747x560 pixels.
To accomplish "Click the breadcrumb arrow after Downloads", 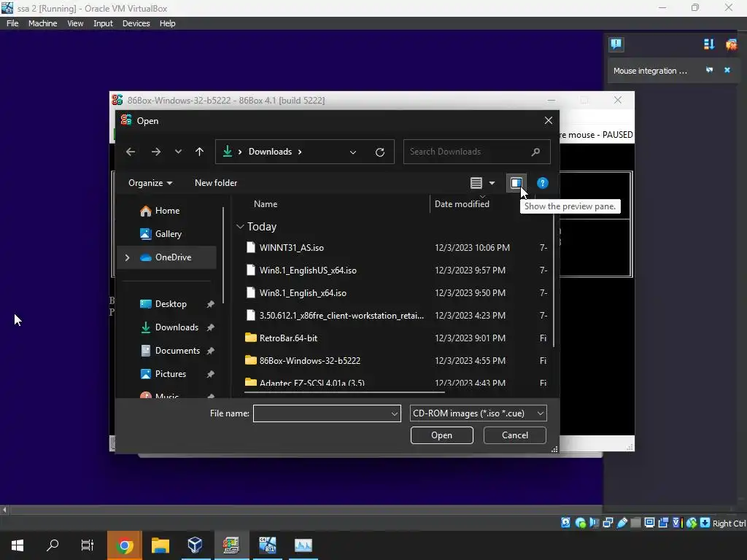I will click(x=300, y=152).
